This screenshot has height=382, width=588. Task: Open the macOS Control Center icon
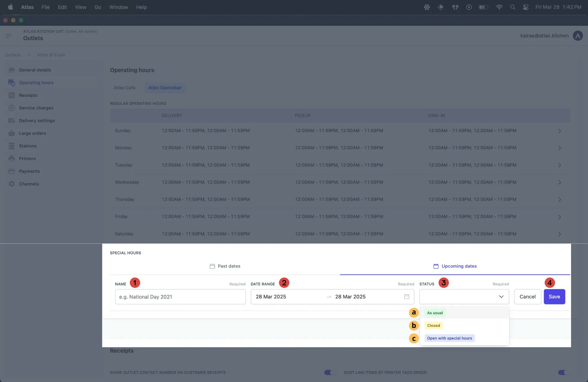[526, 7]
